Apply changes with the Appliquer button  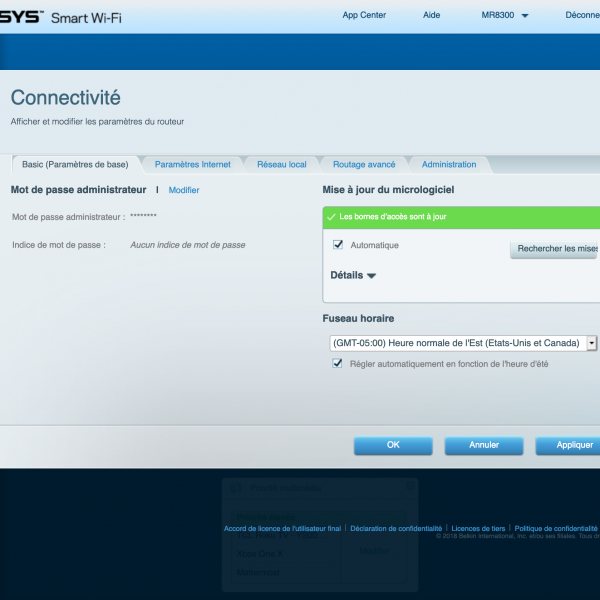571,445
